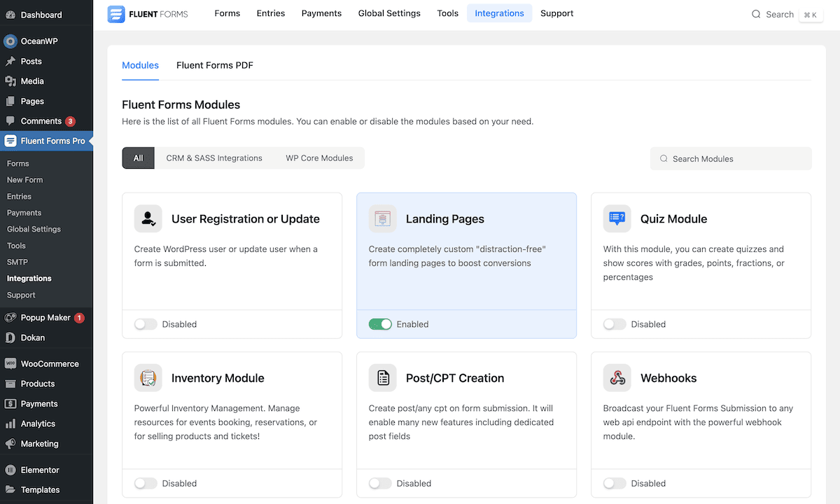The image size is (840, 504).
Task: Click the magnifier icon beside Search in header
Action: click(756, 14)
